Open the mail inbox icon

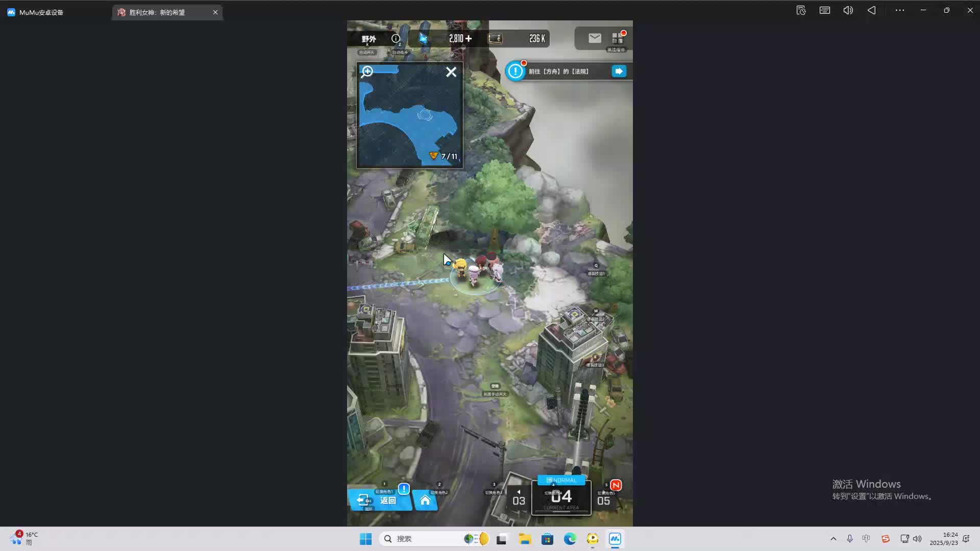click(595, 38)
